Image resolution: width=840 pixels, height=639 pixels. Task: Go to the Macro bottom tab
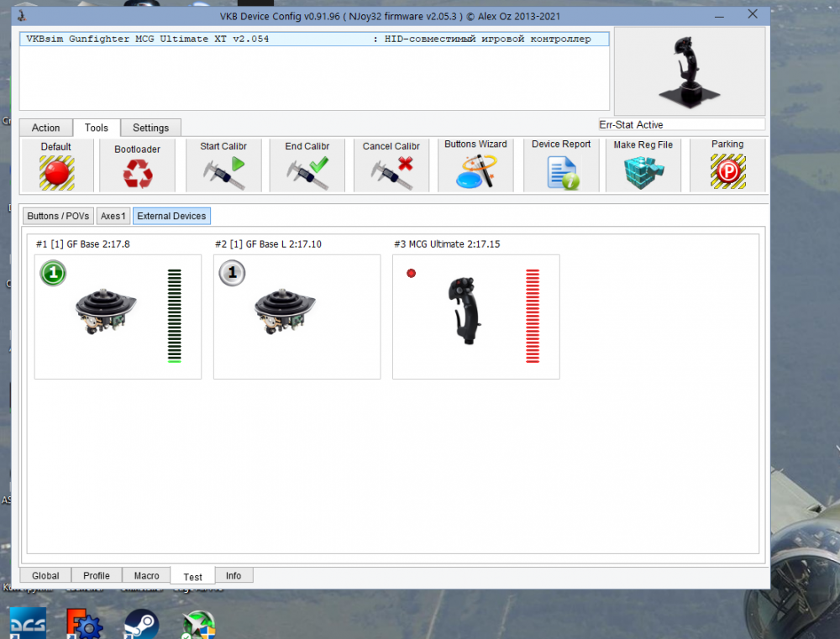pos(147,575)
